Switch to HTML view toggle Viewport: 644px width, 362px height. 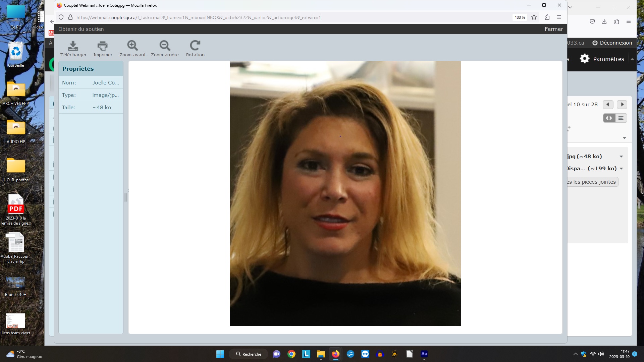[609, 118]
